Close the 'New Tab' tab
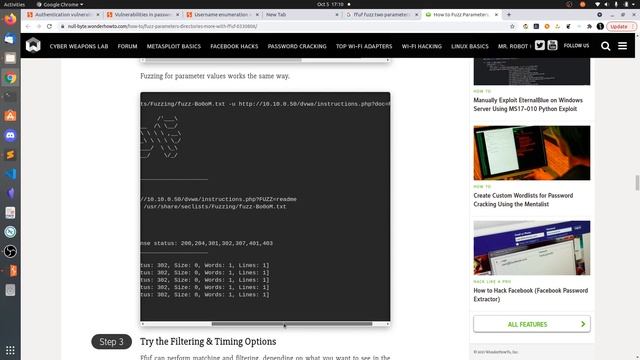 pyautogui.click(x=337, y=14)
